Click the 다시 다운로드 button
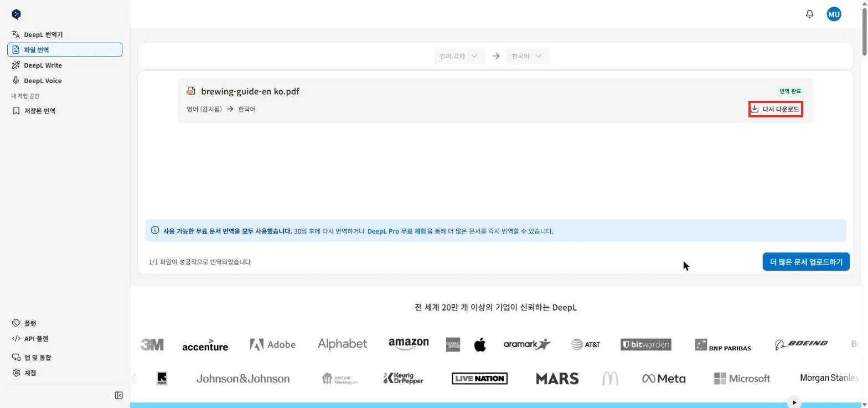The width and height of the screenshot is (868, 408). (x=775, y=110)
